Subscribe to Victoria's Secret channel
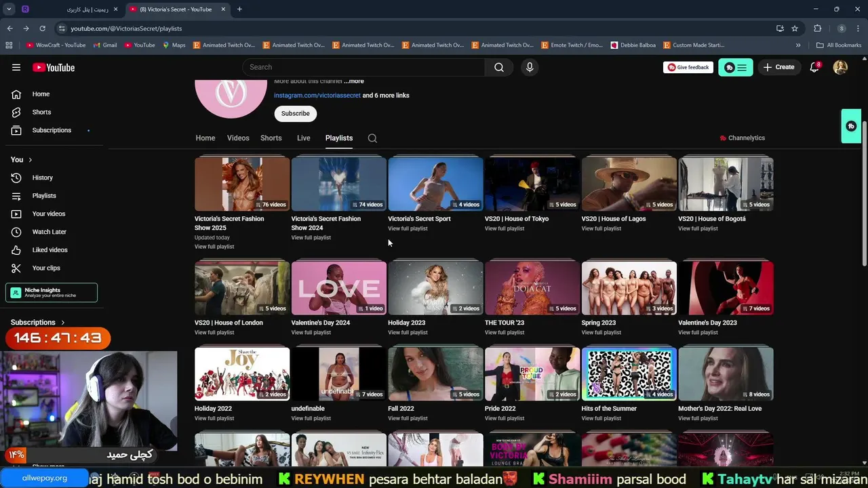This screenshot has width=868, height=488. (296, 113)
